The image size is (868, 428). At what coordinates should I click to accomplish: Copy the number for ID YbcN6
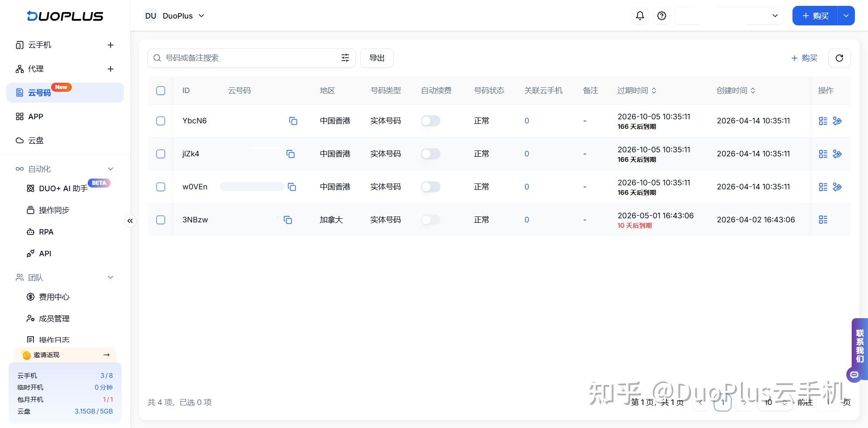coord(293,121)
